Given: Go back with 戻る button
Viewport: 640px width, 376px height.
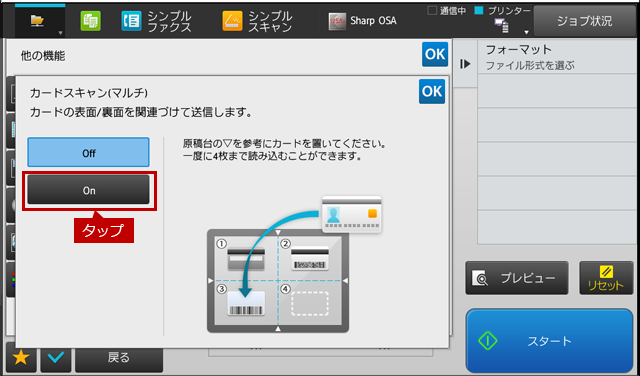Looking at the screenshot, I should tap(119, 358).
